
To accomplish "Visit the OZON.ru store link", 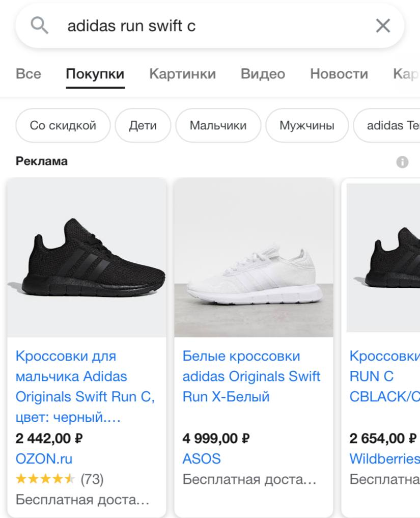I will 44,459.
